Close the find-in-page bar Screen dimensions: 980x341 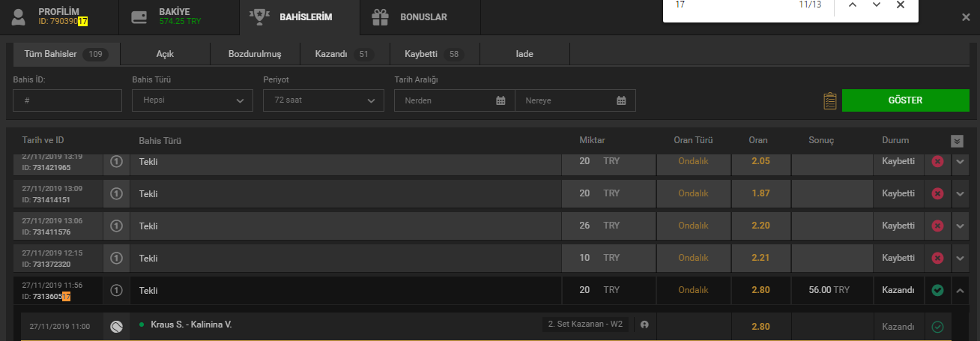(901, 4)
